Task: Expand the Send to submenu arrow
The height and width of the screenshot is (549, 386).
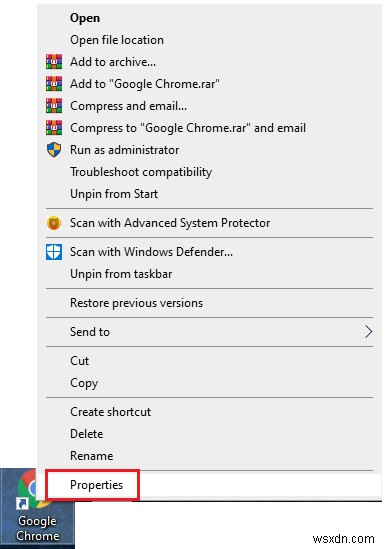Action: (x=368, y=332)
